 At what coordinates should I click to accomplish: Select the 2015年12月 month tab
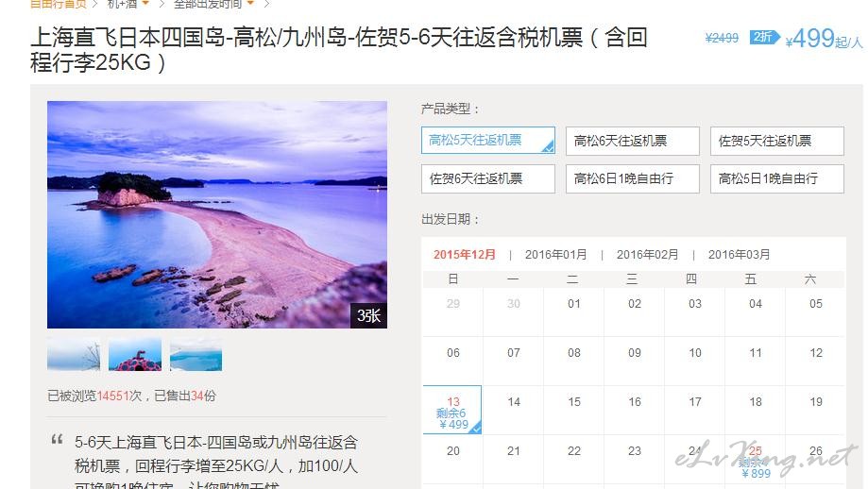[465, 255]
